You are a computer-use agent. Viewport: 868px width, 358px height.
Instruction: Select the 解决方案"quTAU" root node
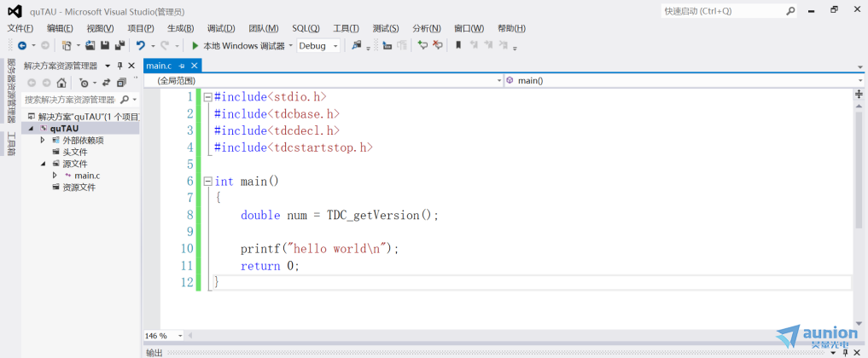(83, 117)
